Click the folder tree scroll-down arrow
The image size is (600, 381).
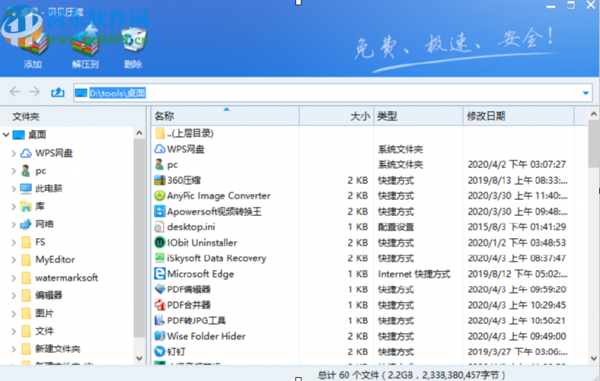[139, 359]
